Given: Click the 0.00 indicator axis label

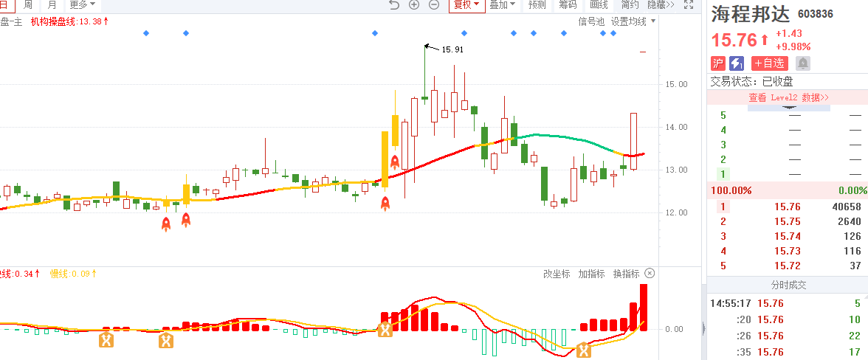Looking at the screenshot, I should pyautogui.click(x=674, y=329).
